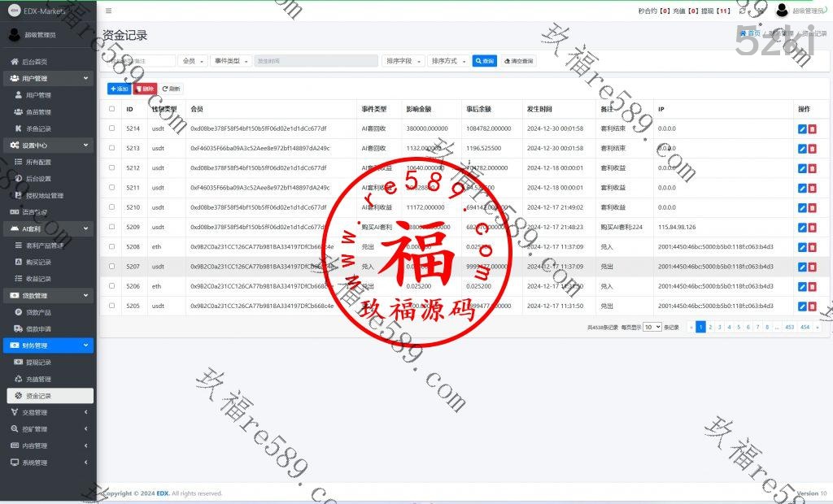This screenshot has height=504, width=833.
Task: Check the select-all checkbox in table header
Action: pyautogui.click(x=112, y=109)
